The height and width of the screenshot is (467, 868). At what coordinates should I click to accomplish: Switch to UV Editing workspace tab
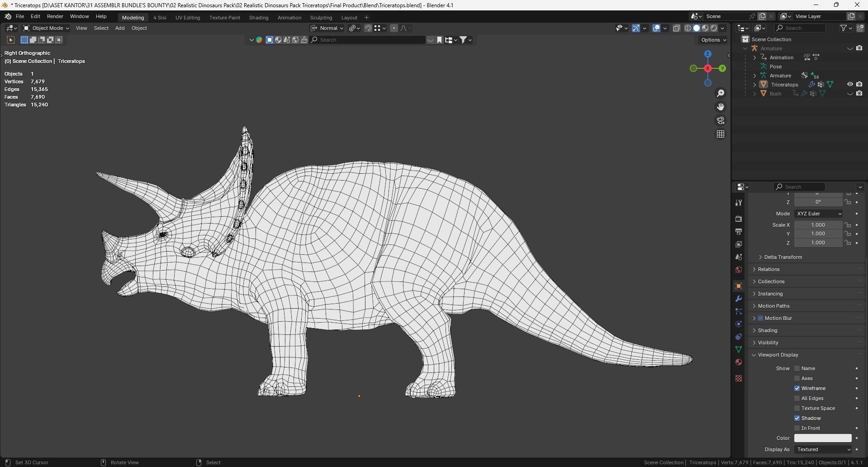pyautogui.click(x=188, y=18)
